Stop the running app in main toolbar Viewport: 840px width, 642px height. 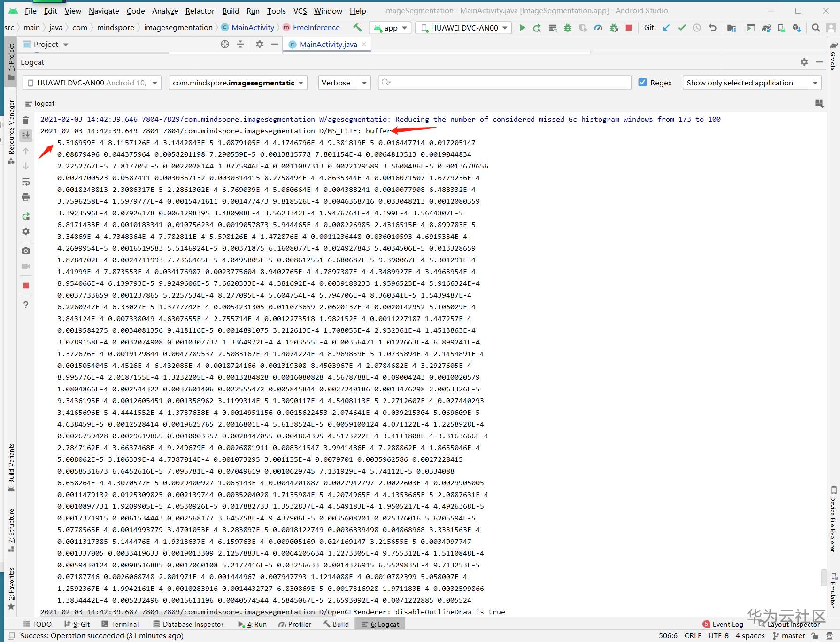(629, 28)
